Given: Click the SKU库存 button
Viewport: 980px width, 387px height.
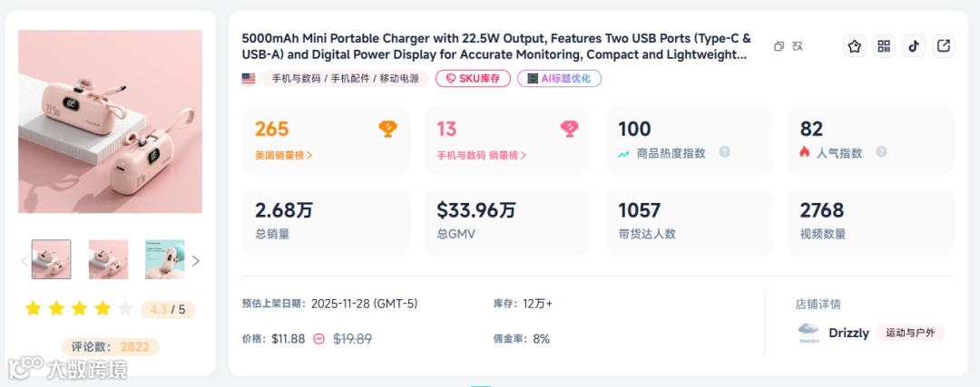Looking at the screenshot, I should tap(472, 79).
